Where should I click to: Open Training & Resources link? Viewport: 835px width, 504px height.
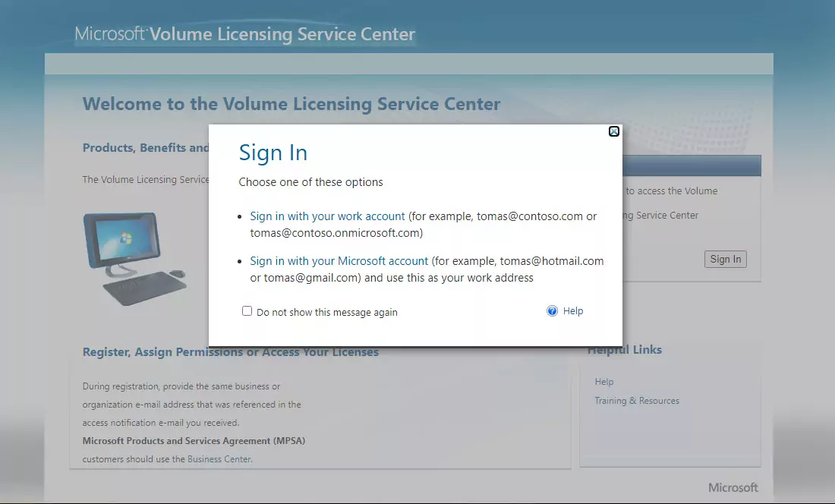tap(637, 401)
